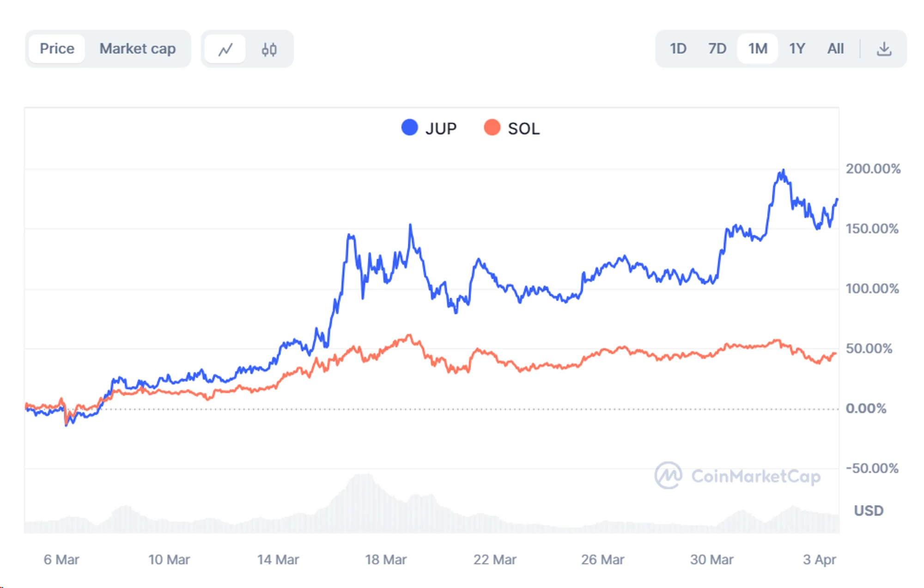
Task: Select the Price toggle button
Action: [x=55, y=48]
